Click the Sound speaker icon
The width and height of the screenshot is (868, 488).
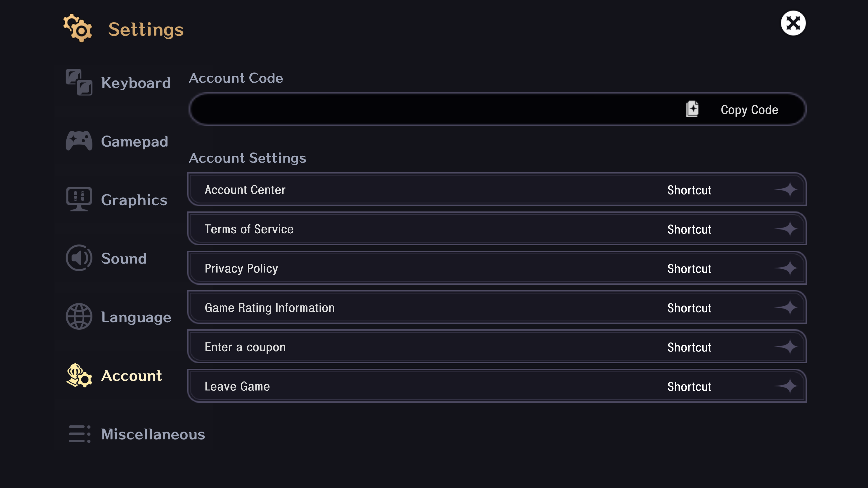[79, 258]
